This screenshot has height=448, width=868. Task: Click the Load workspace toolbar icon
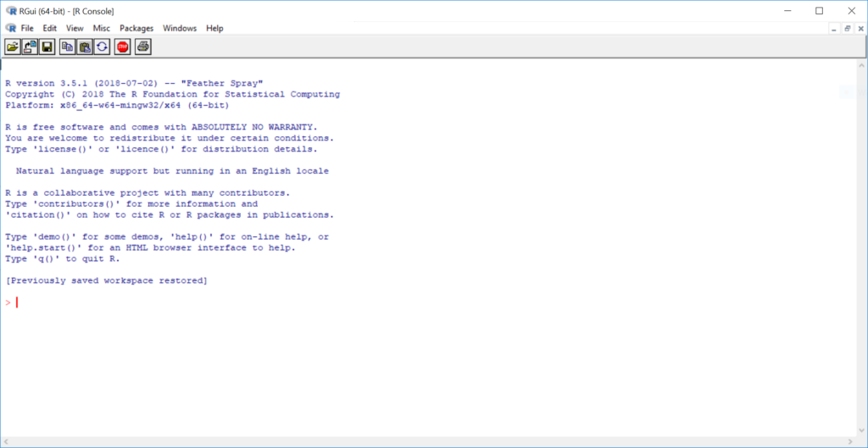tap(30, 47)
